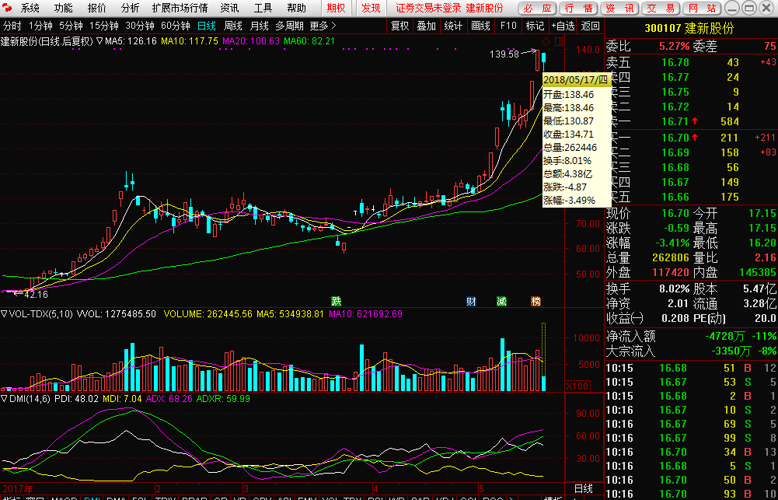The image size is (778, 500).
Task: Click the 画线 draw line toolbar button
Action: click(x=480, y=25)
